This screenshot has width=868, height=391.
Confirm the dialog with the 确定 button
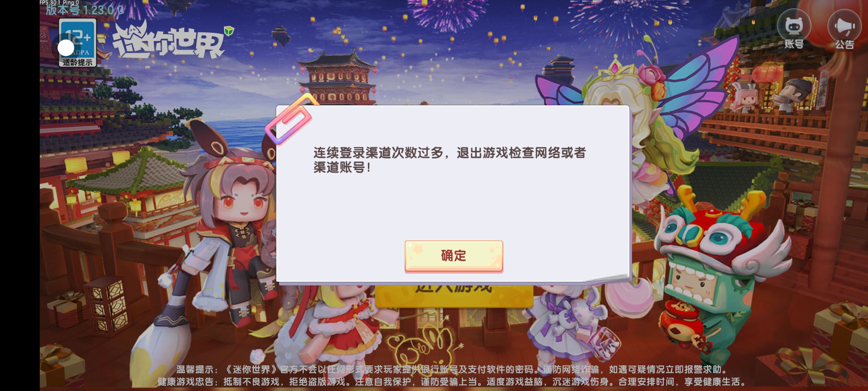(x=454, y=256)
